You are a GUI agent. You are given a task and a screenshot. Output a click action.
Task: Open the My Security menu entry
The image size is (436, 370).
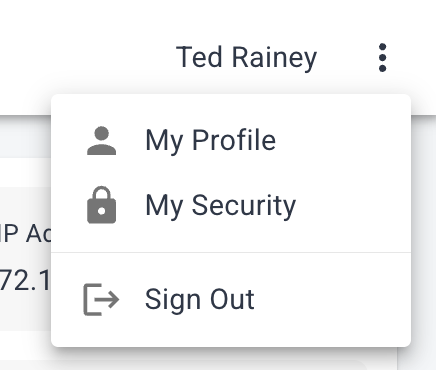[x=231, y=205]
